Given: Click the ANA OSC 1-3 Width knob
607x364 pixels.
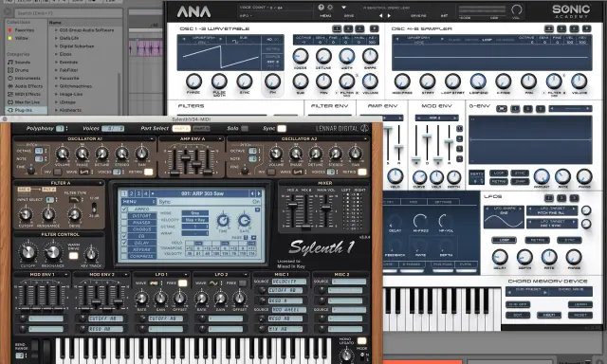Looking at the screenshot, I should [x=347, y=57].
